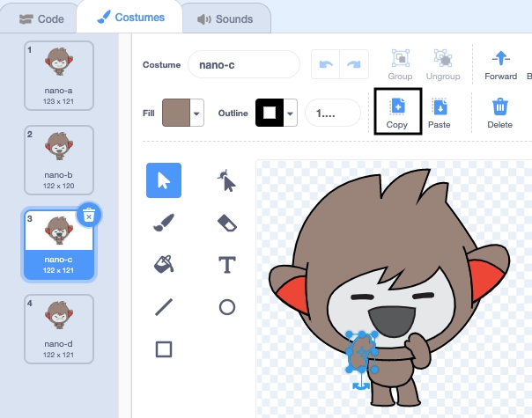This screenshot has height=418, width=532.
Task: Edit the Costume name field
Action: click(244, 66)
